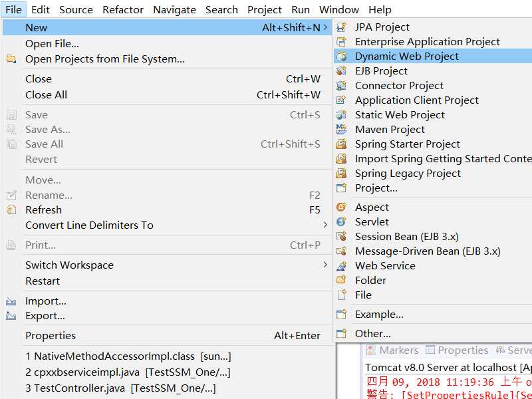This screenshot has width=532, height=399.
Task: Click the Application Client Project icon
Action: click(341, 100)
